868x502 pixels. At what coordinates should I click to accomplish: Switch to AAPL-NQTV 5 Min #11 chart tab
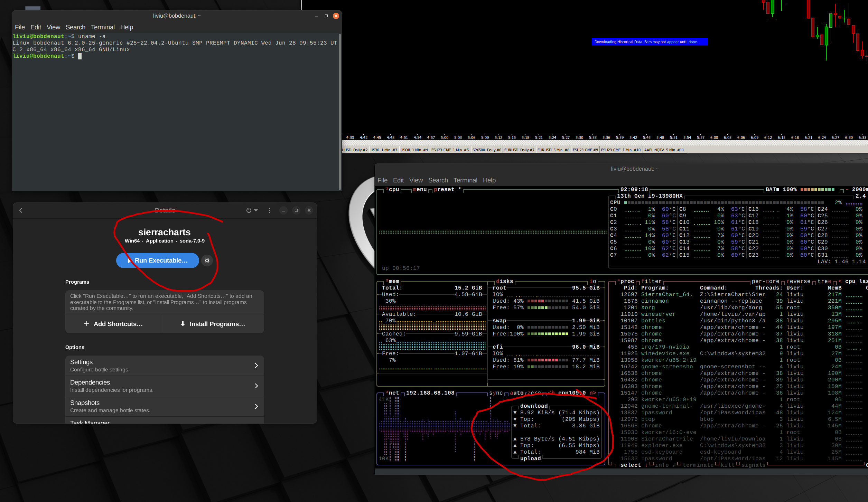(x=664, y=150)
